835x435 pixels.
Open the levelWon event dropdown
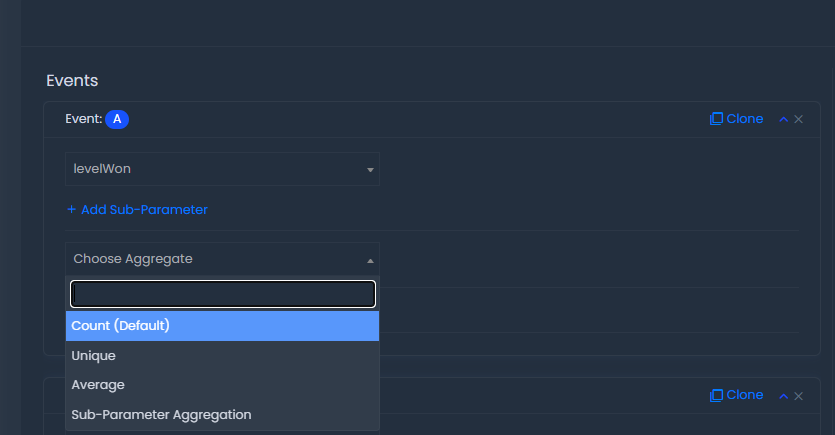click(222, 169)
